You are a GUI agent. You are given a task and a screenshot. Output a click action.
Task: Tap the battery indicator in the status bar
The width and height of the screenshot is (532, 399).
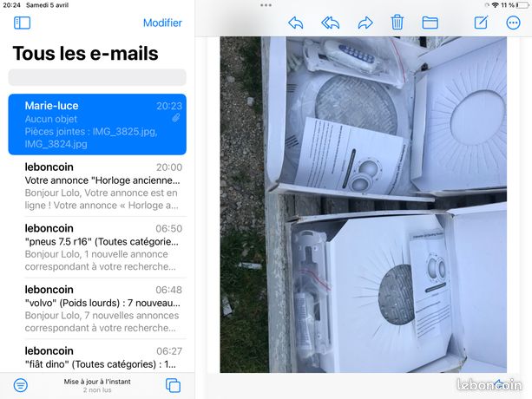[x=522, y=5]
